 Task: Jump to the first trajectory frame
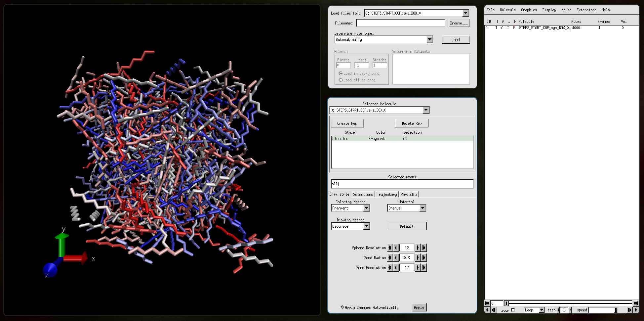[487, 303]
